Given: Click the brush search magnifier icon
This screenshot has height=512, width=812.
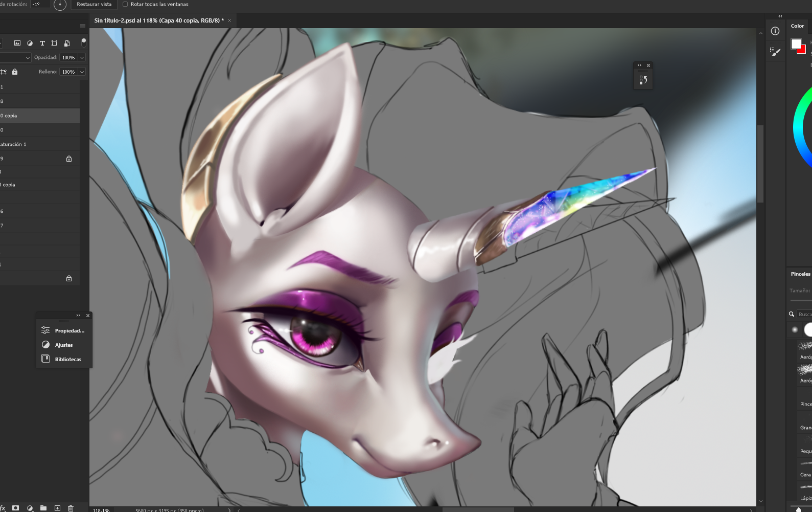Looking at the screenshot, I should 792,315.
